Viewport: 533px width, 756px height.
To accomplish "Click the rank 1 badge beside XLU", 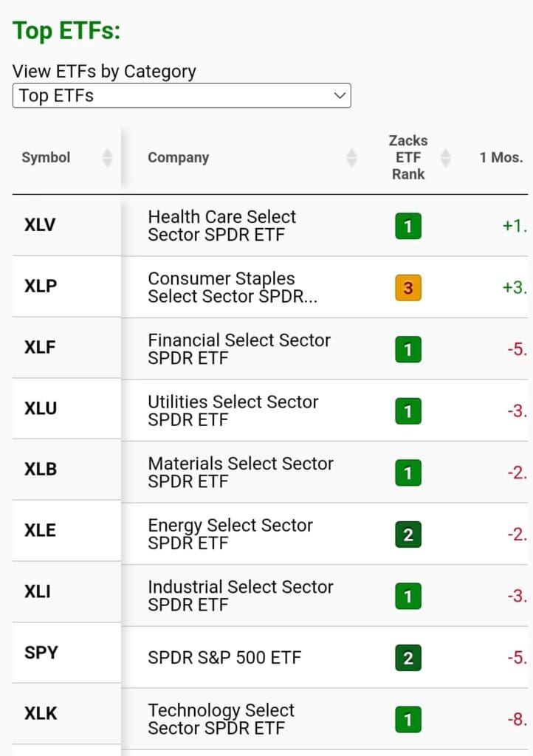I will [x=408, y=411].
